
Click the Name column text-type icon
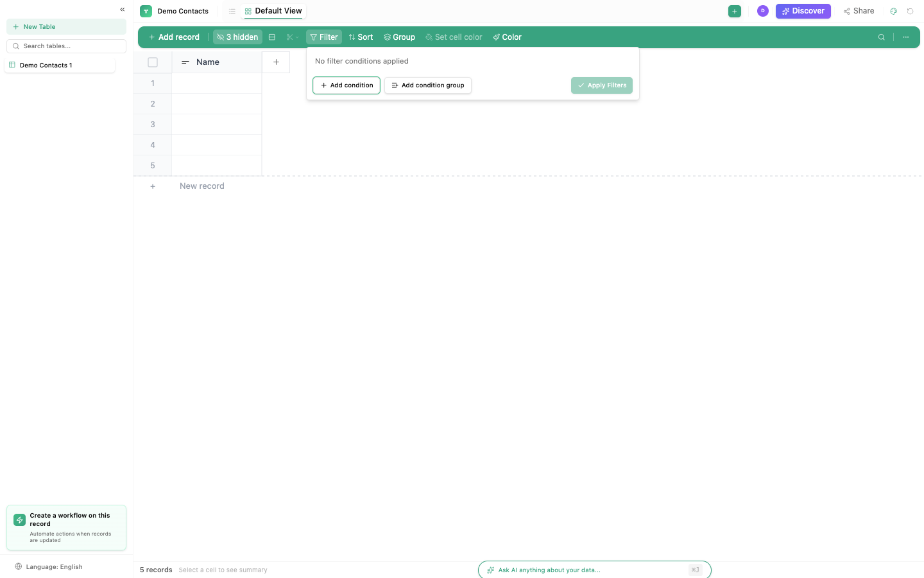coord(185,62)
